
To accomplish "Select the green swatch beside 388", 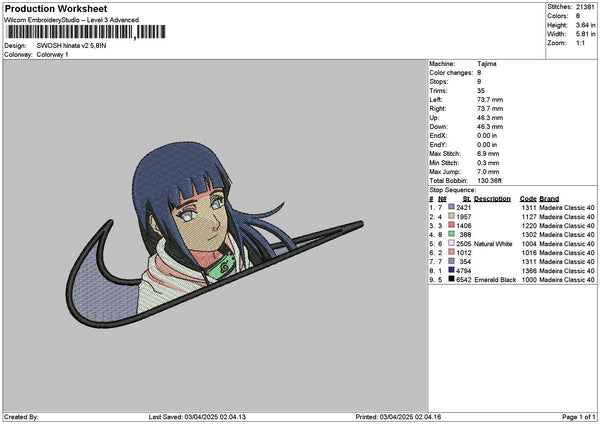I will (x=451, y=234).
